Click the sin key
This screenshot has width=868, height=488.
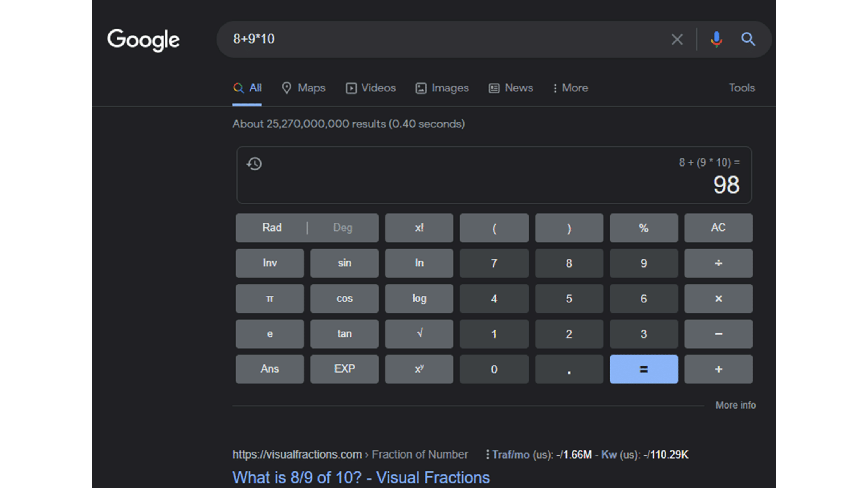pyautogui.click(x=344, y=263)
